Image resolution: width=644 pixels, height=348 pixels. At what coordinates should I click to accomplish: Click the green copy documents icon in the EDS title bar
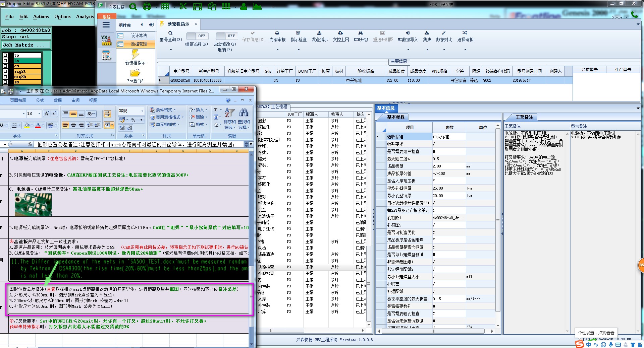[x=212, y=6]
